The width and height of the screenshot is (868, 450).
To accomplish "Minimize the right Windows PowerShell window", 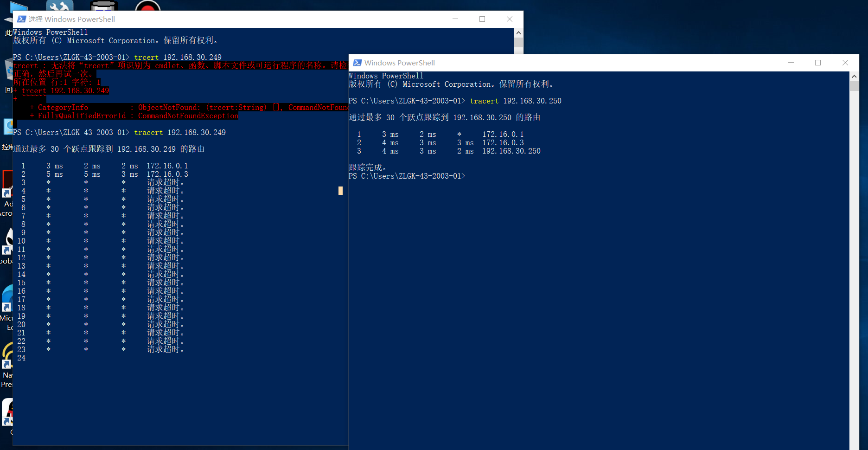I will [791, 63].
